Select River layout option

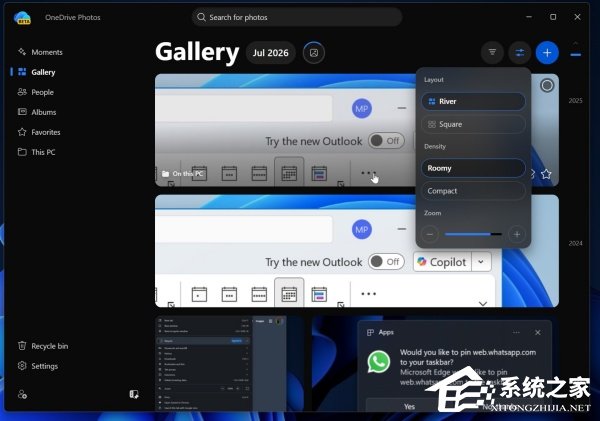[473, 101]
